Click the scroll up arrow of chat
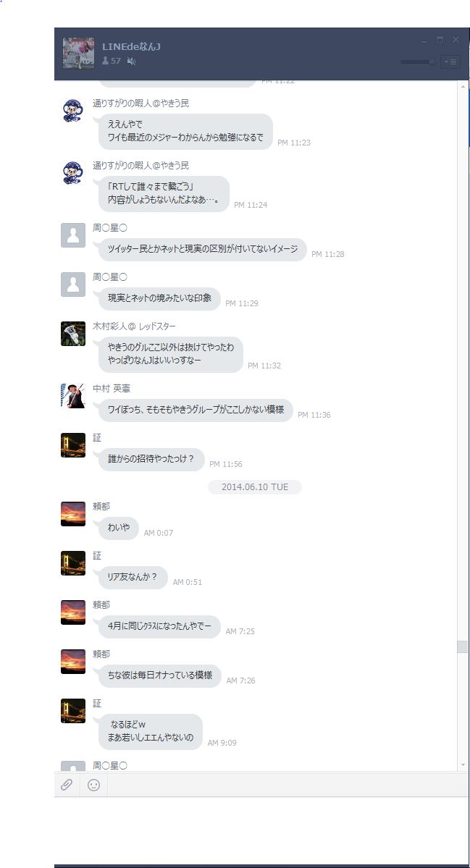 [463, 87]
